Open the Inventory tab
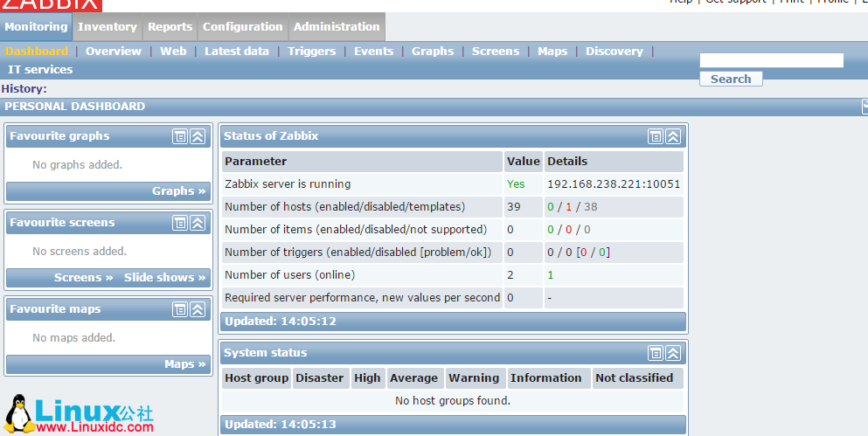868x436 pixels. pyautogui.click(x=108, y=26)
